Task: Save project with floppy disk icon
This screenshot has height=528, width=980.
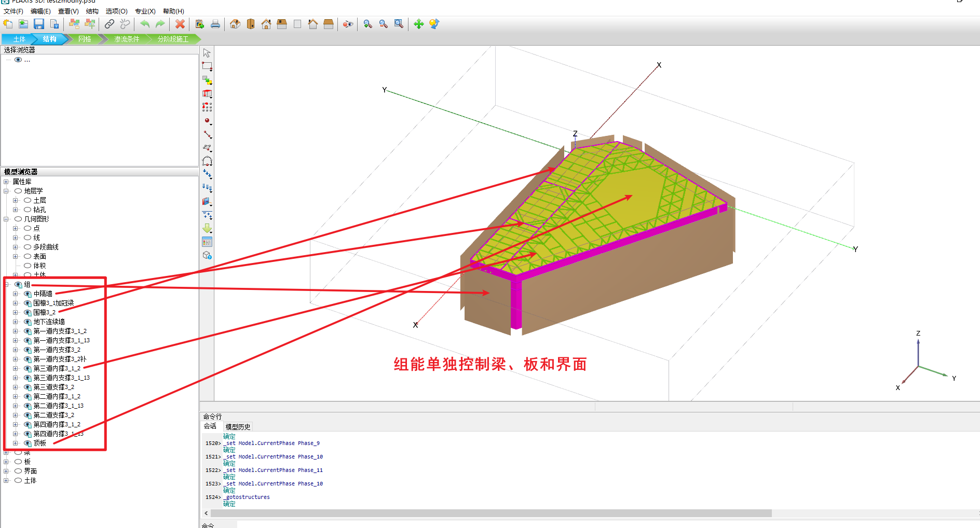Action: point(39,24)
